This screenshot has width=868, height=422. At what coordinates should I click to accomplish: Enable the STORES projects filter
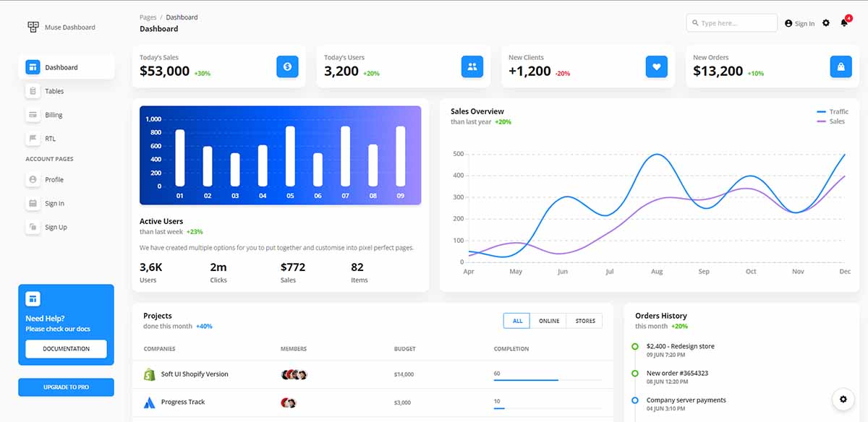[x=584, y=320]
